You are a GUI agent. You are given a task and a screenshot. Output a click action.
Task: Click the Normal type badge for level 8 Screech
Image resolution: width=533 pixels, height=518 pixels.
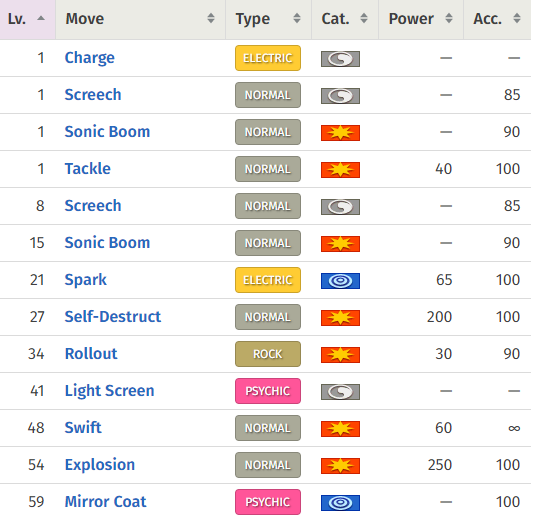[268, 206]
